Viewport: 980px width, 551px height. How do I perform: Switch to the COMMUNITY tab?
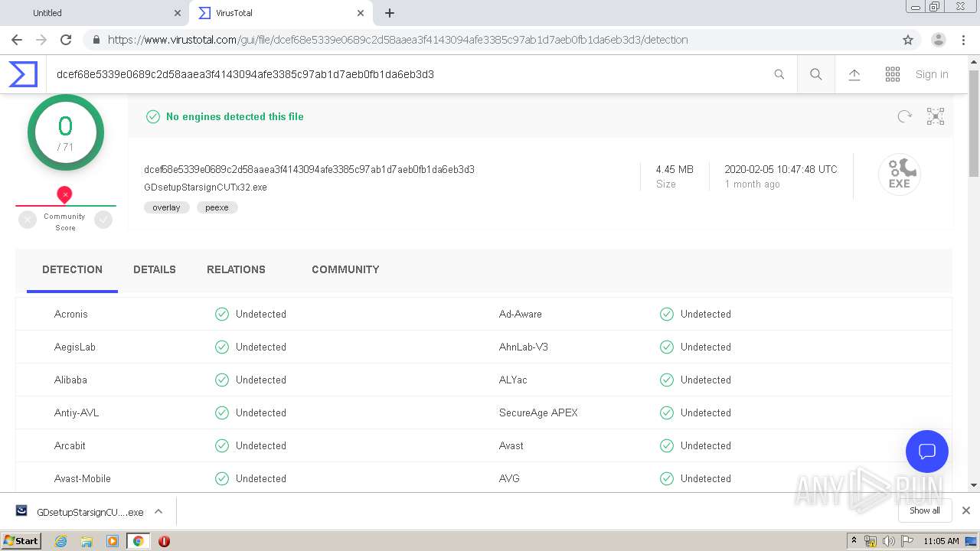coord(345,270)
